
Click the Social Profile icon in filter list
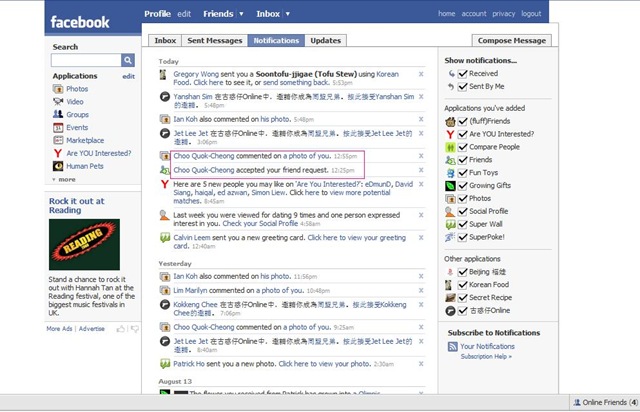(x=450, y=211)
